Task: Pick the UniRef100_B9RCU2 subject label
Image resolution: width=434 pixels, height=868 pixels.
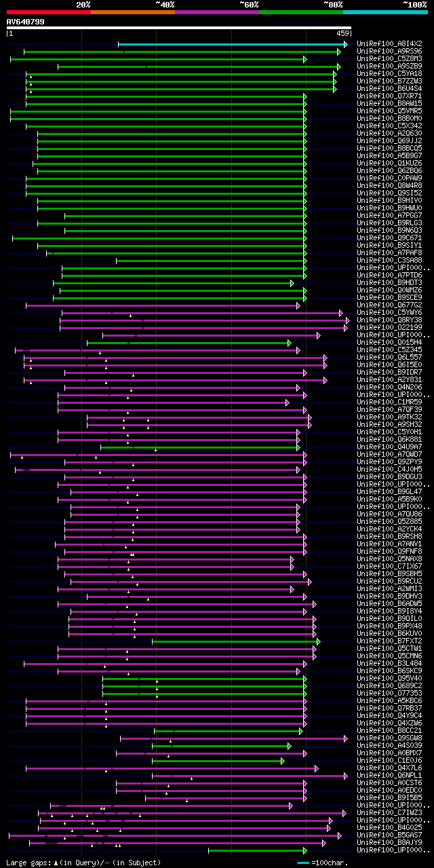Action: tap(389, 582)
